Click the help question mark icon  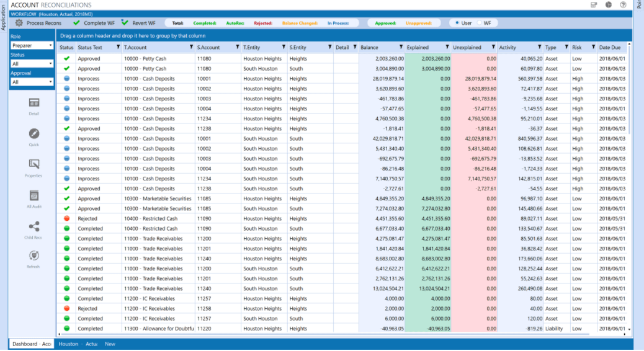623,5
